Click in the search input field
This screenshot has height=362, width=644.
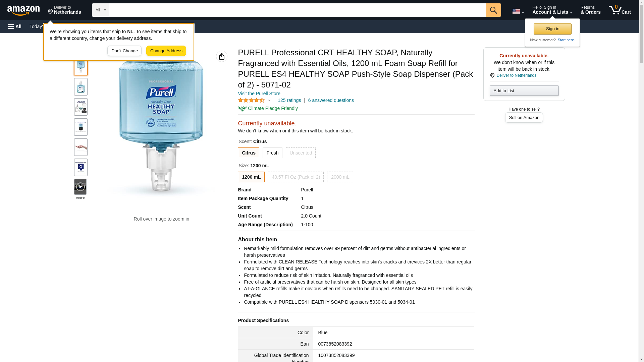point(297,10)
